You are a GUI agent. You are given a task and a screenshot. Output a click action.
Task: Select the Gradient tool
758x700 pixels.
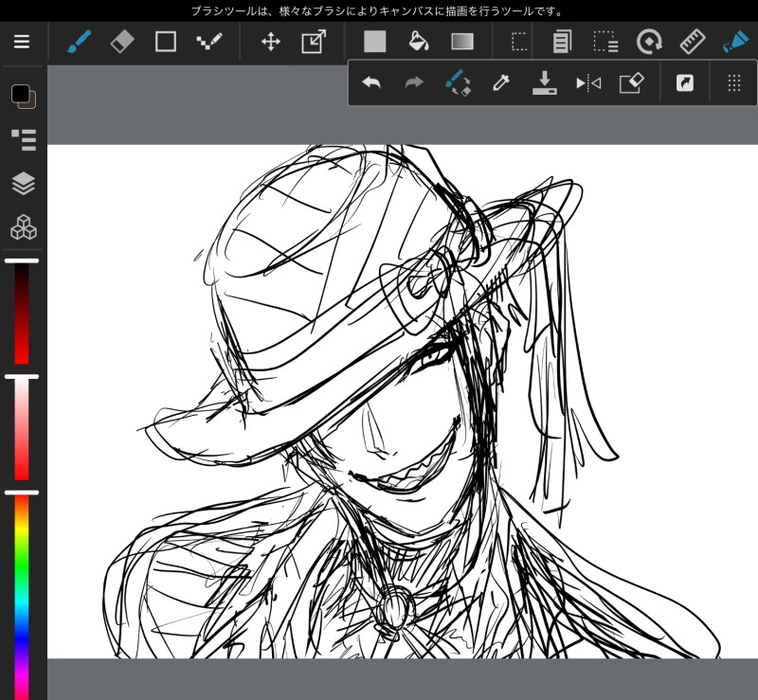tap(461, 42)
